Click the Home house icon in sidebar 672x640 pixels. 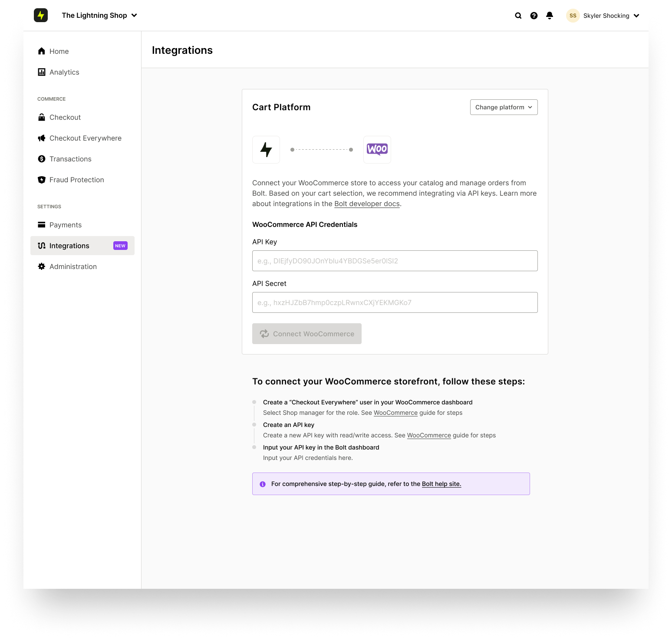[42, 51]
